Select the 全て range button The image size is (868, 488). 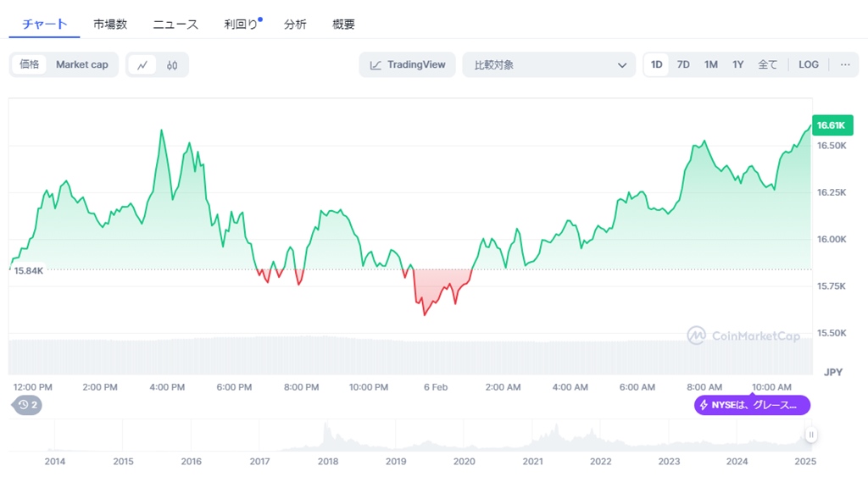click(767, 64)
